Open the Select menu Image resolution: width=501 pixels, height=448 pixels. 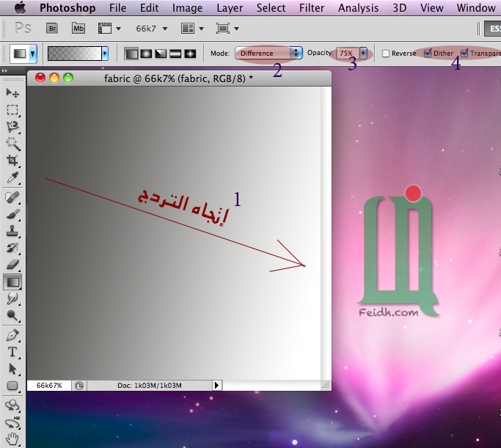click(x=271, y=7)
